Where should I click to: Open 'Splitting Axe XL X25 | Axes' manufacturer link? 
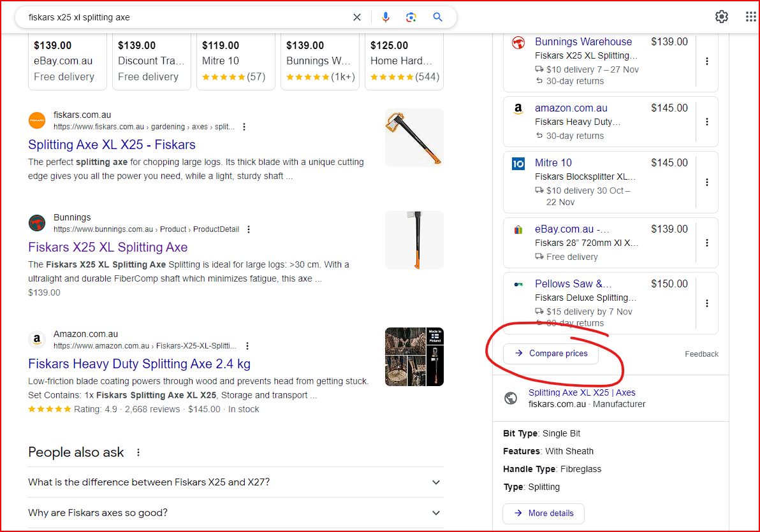(x=581, y=393)
